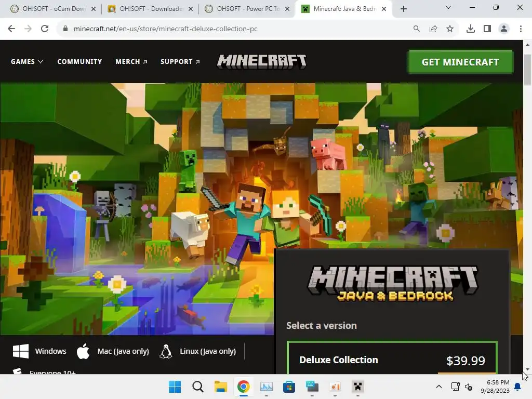Click the Mac (Java only) label
Screen dimensions: 532x399
[x=123, y=351]
